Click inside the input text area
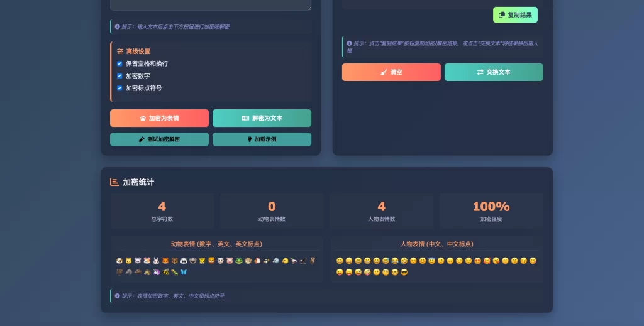644x326 pixels. (211, 5)
